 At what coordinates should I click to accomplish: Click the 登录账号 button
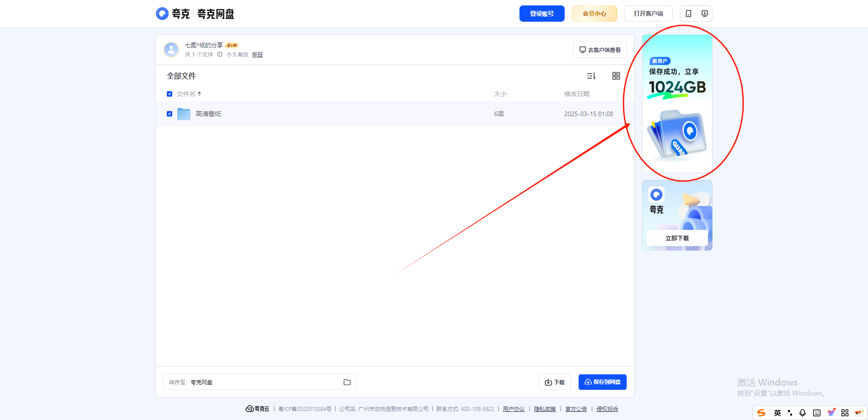(x=542, y=14)
